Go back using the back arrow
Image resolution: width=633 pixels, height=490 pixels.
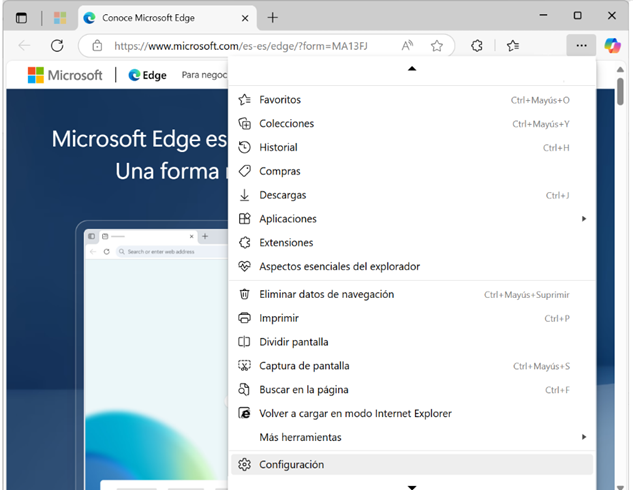tap(25, 46)
